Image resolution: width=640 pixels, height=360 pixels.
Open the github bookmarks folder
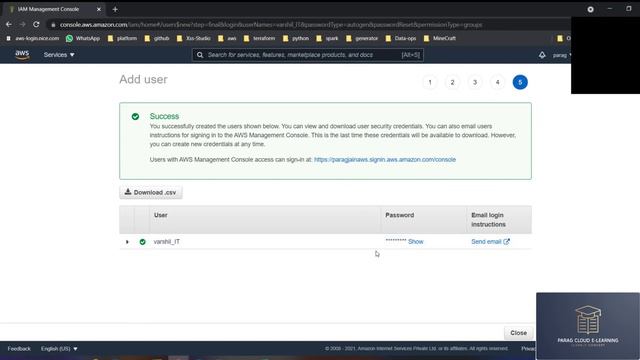pos(157,38)
